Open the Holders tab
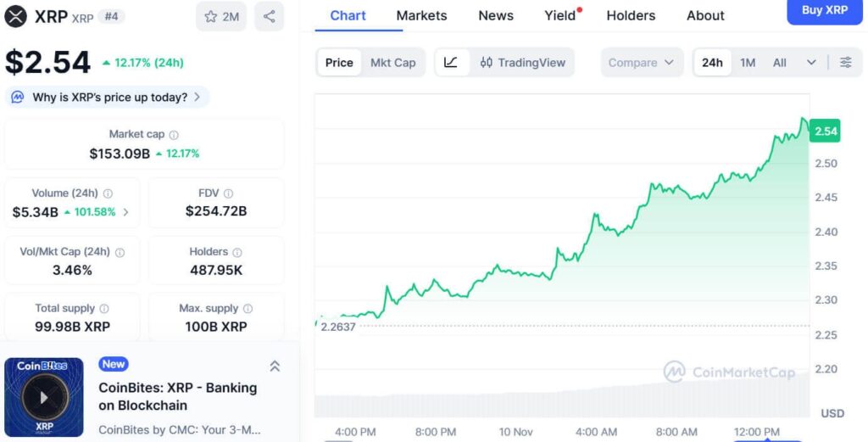The image size is (868, 442). pos(631,15)
